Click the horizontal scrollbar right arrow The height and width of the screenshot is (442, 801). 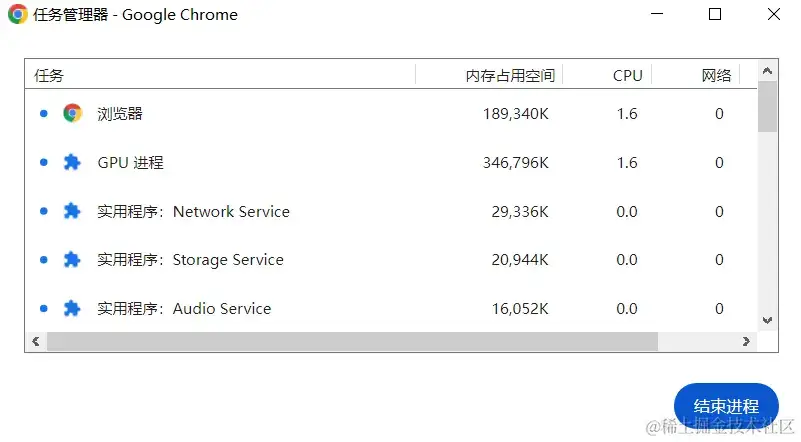coord(746,341)
